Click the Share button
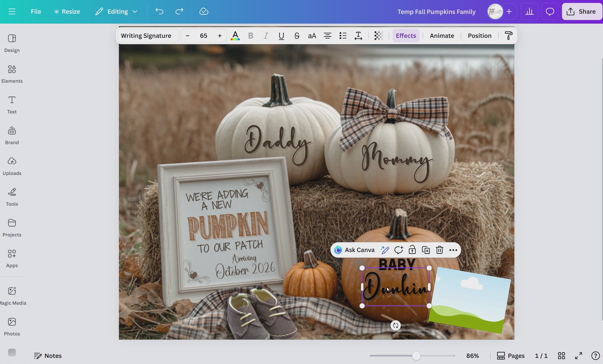 [x=582, y=11]
